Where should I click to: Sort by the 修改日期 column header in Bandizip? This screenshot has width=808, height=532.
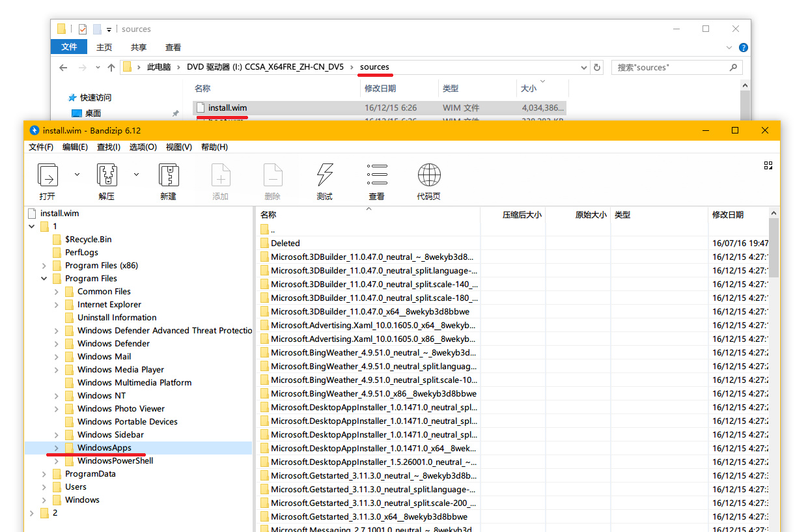728,215
